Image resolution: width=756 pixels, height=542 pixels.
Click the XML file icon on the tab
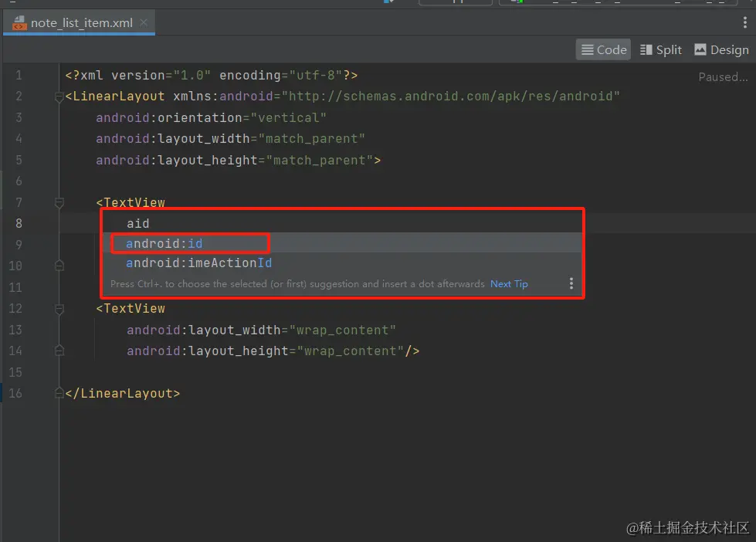click(19, 22)
